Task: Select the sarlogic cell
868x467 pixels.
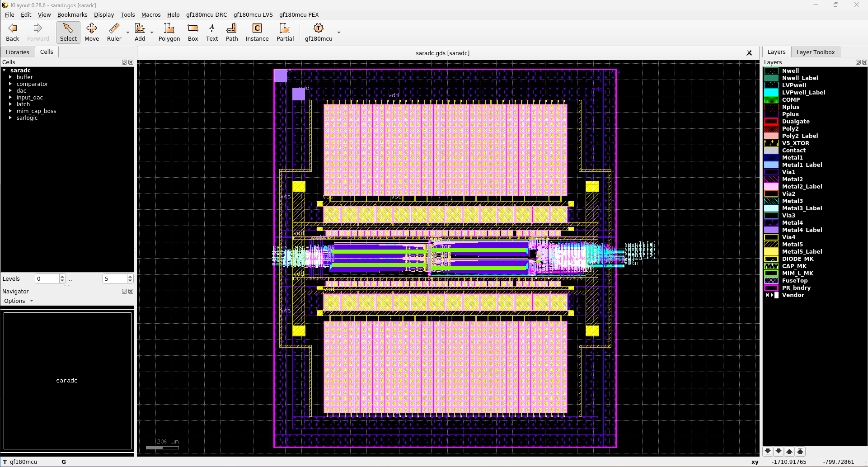Action: click(27, 118)
